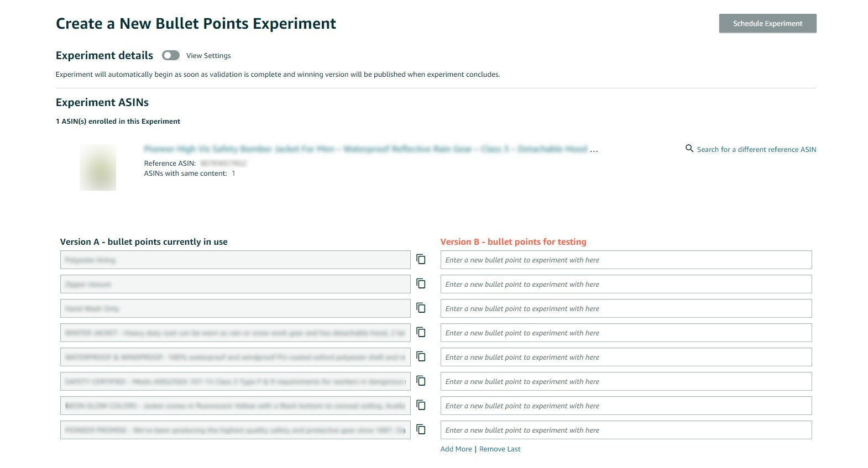Click copy icon beside second Version A bullet
The width and height of the screenshot is (868, 468).
[421, 283]
